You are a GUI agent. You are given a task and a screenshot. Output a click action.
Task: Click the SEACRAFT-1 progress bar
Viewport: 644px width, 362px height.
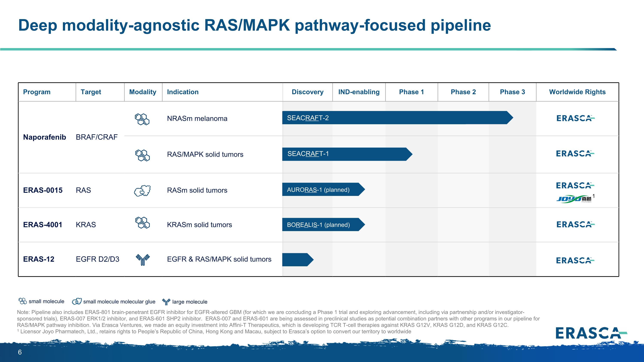click(346, 154)
